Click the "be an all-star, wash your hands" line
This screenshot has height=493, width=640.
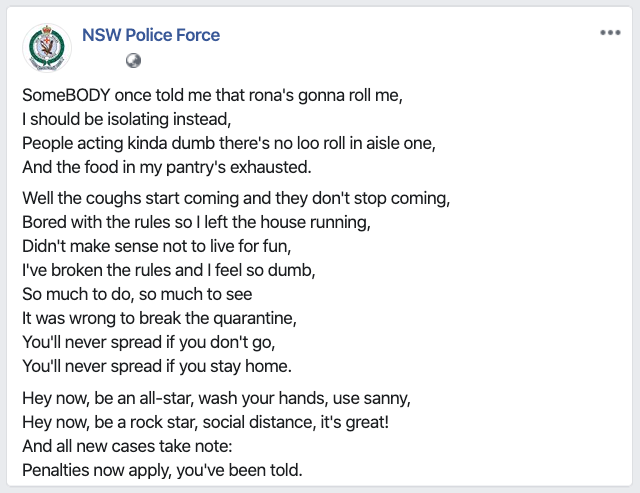(216, 398)
